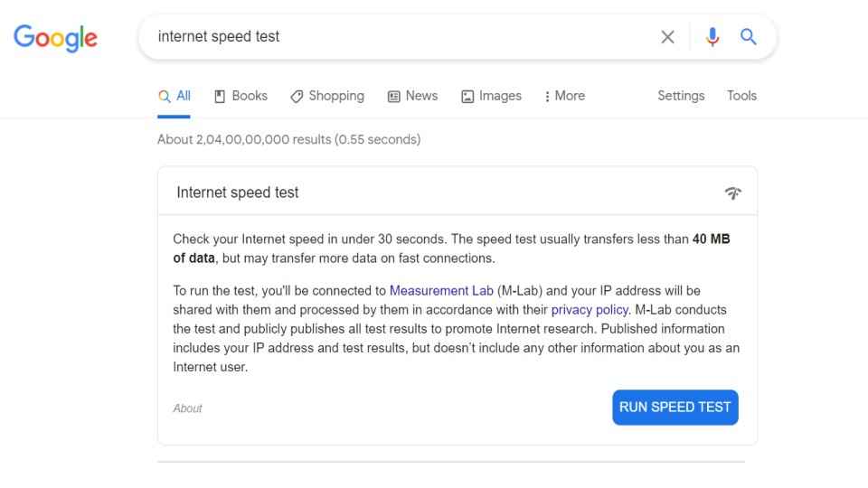Click the blue magnifying glass search icon
This screenshot has height=488, width=868.
[749, 37]
